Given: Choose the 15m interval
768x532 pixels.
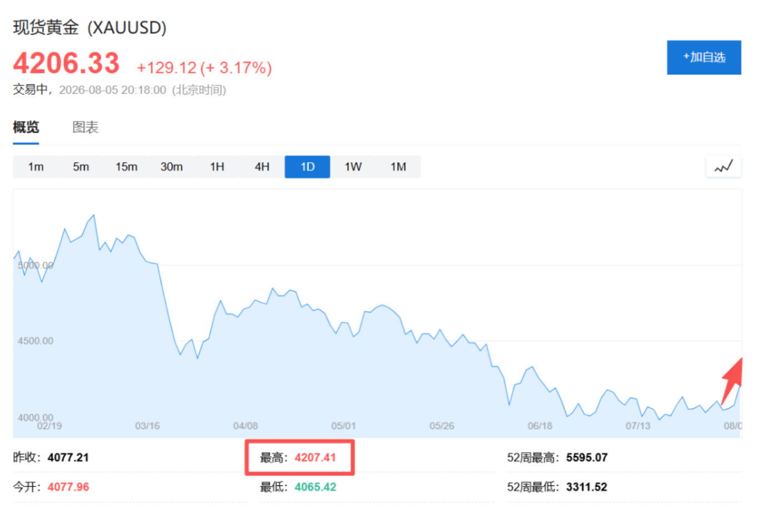Looking at the screenshot, I should point(126,167).
